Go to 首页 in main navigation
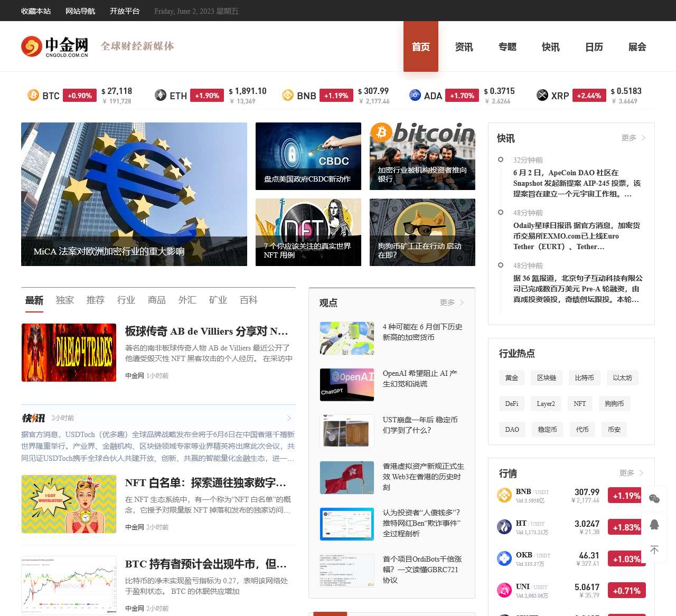676x616 pixels. pos(421,46)
